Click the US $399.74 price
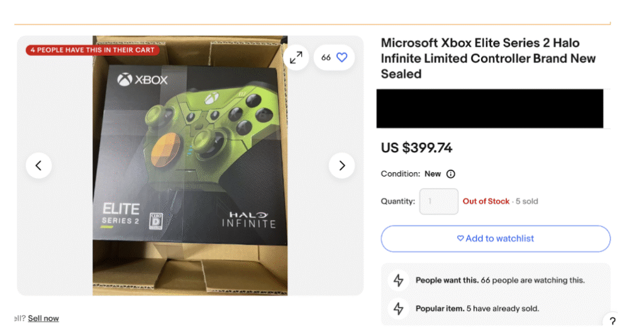The width and height of the screenshot is (644, 332). (x=416, y=148)
